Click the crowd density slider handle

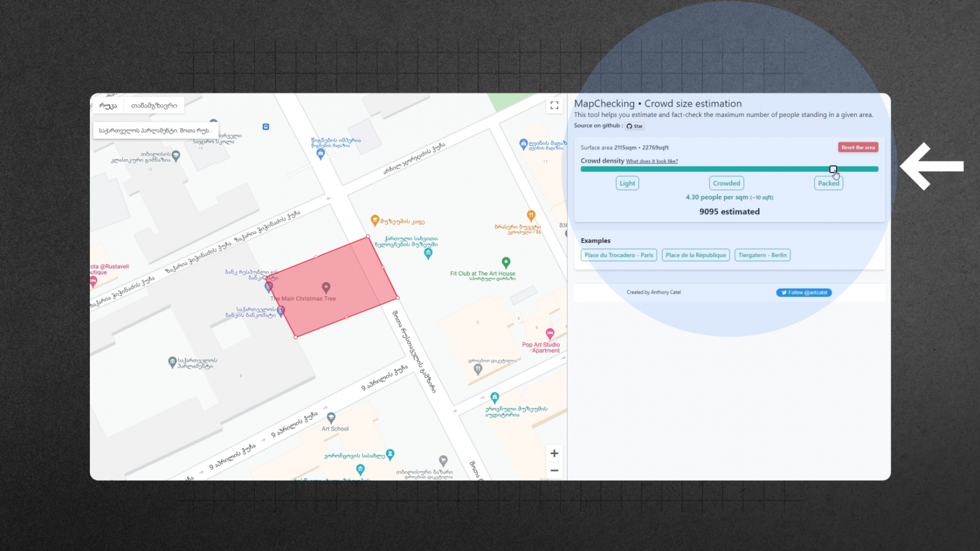click(x=833, y=169)
